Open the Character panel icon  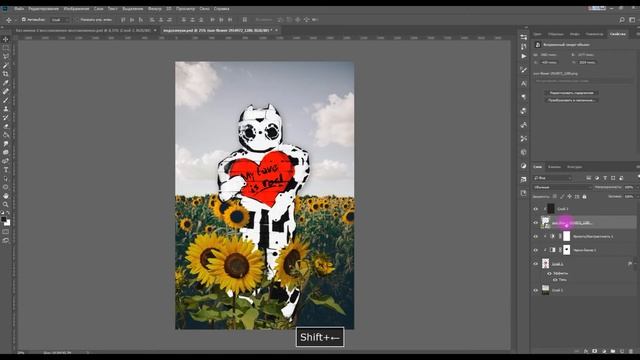(x=524, y=84)
